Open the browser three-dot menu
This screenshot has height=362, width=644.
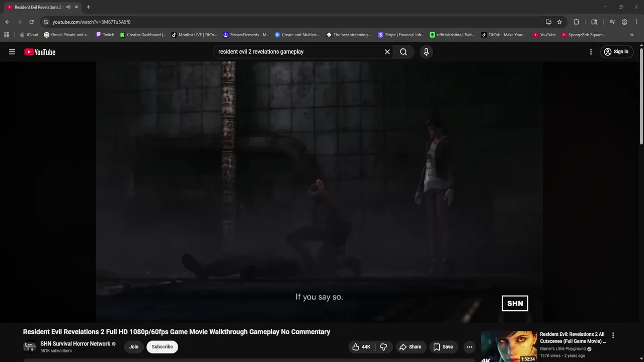click(x=637, y=22)
